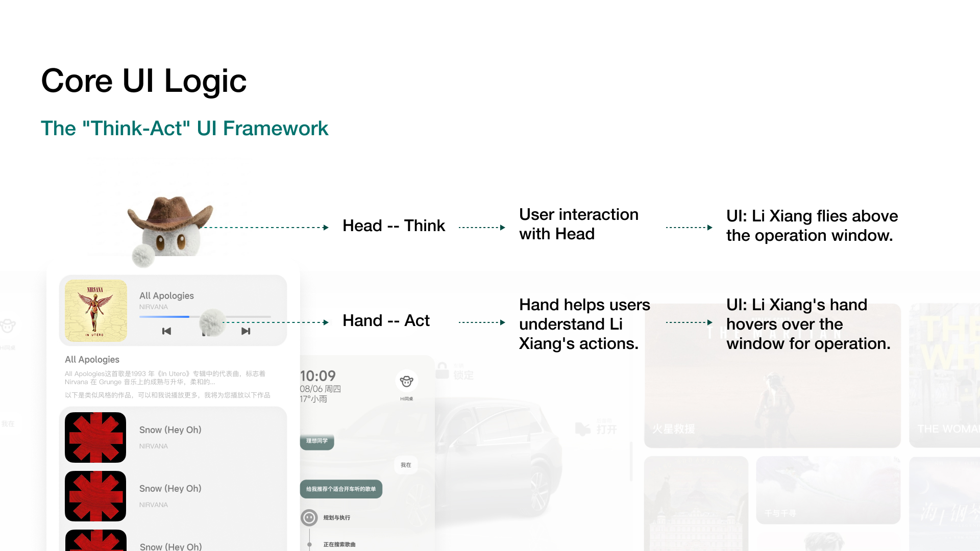Select second Snow (Hey Oh) album thumbnail

tap(95, 496)
